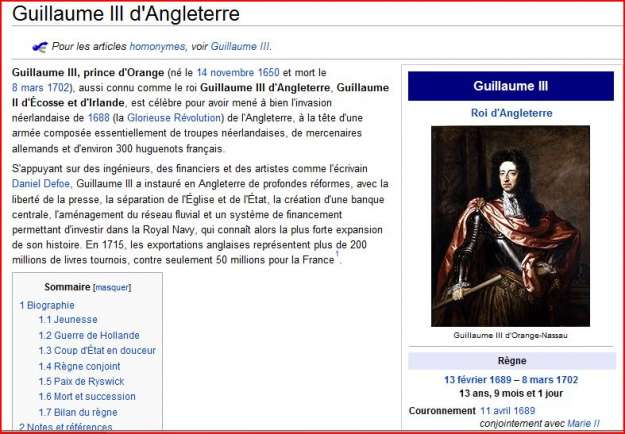Follow the '14 novembre 1650' birth date link
The height and width of the screenshot is (434, 625).
pos(238,73)
